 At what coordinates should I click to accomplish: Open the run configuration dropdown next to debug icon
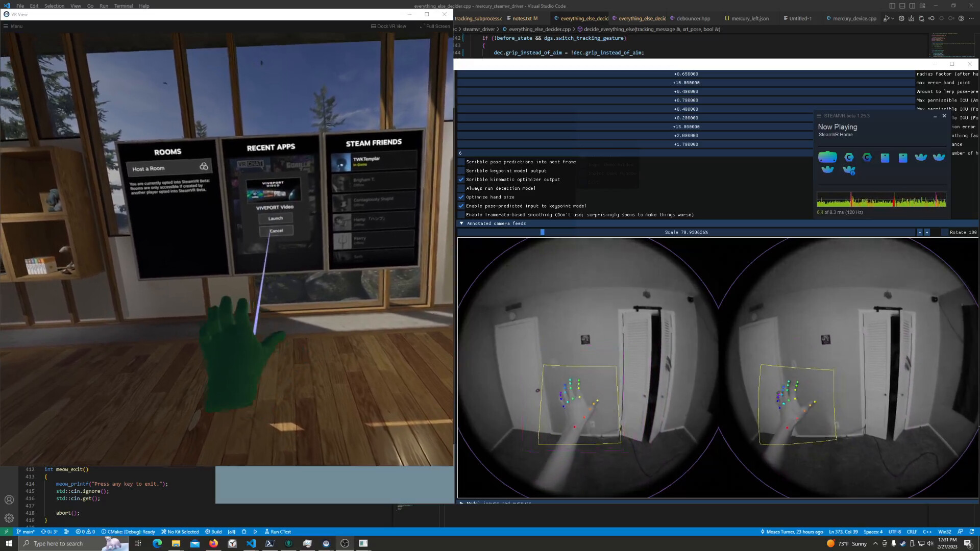893,18
